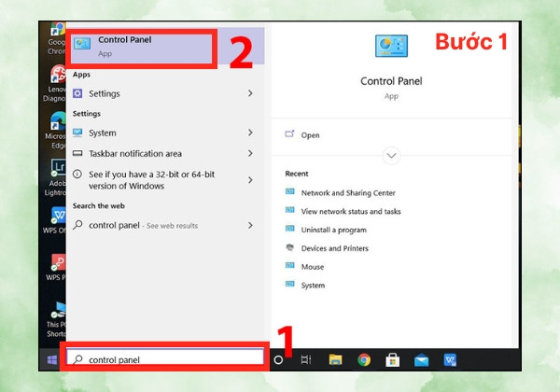The height and width of the screenshot is (392, 560).
Task: Expand Taskbar notification area result arrow
Action: [x=250, y=153]
